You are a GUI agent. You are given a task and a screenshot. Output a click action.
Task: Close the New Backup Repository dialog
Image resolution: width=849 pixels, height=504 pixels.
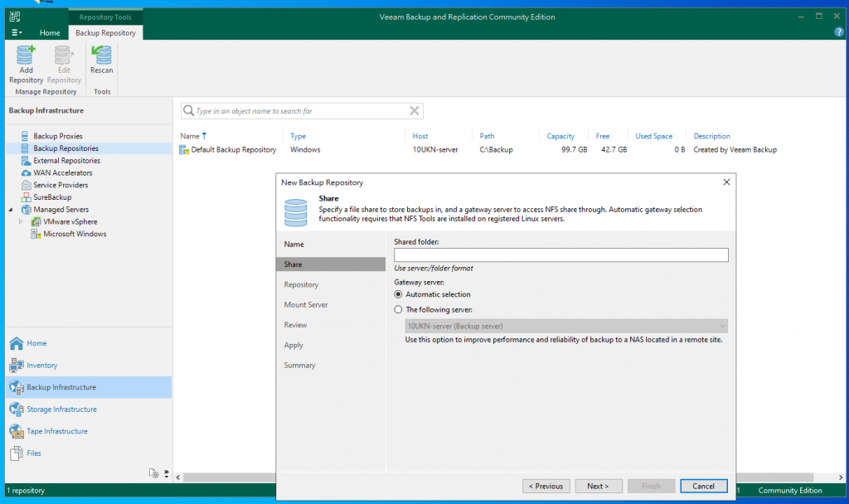(x=726, y=182)
